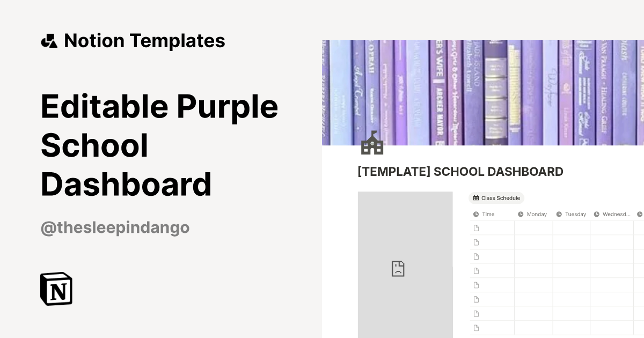Screen dimensions: 644x338
Task: Select the calendar icon beside Class Schedule
Action: click(476, 198)
